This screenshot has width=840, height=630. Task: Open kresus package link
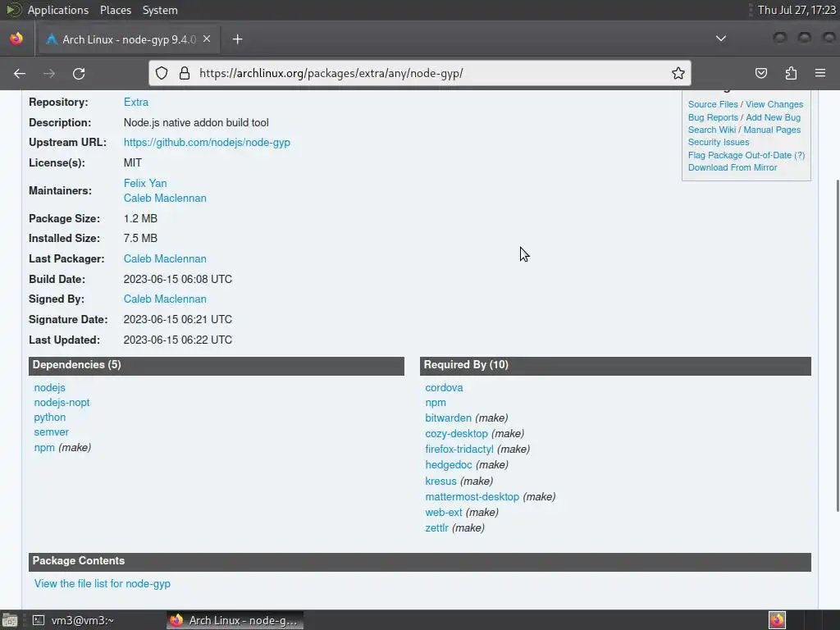point(441,481)
